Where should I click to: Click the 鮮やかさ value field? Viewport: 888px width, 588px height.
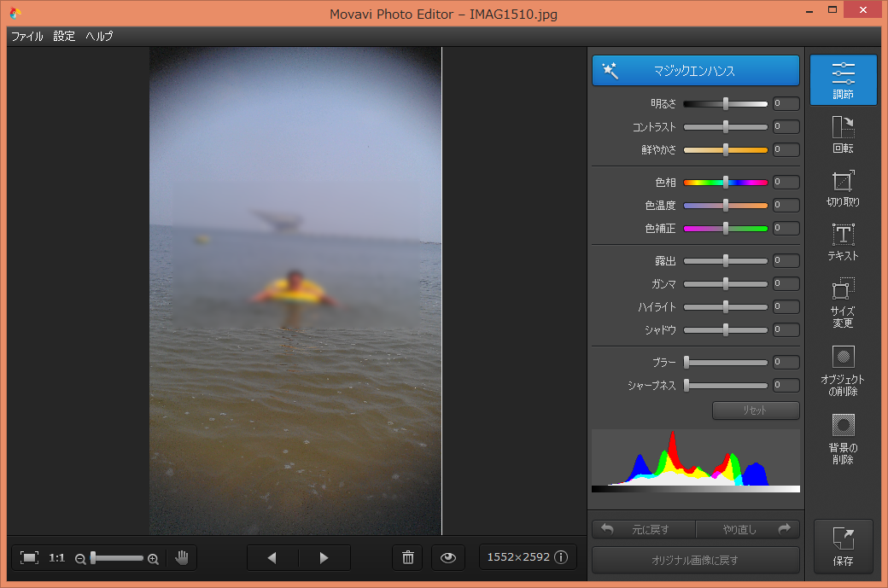pos(786,150)
